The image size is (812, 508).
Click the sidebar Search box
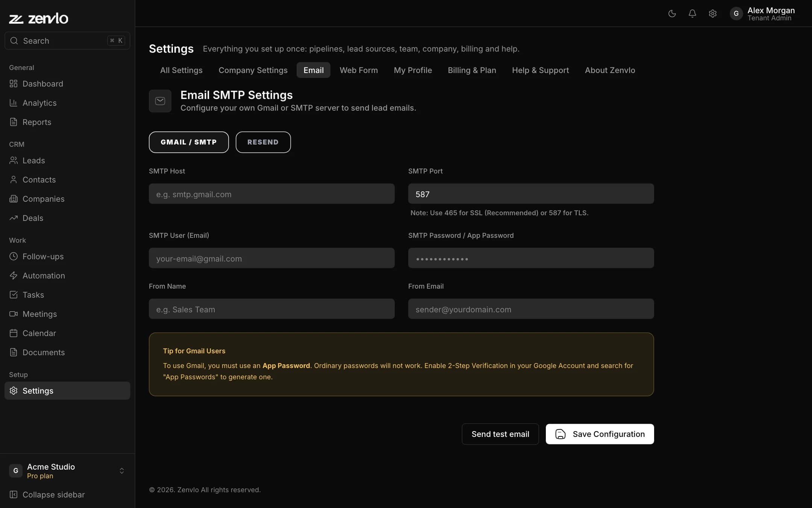click(x=67, y=41)
